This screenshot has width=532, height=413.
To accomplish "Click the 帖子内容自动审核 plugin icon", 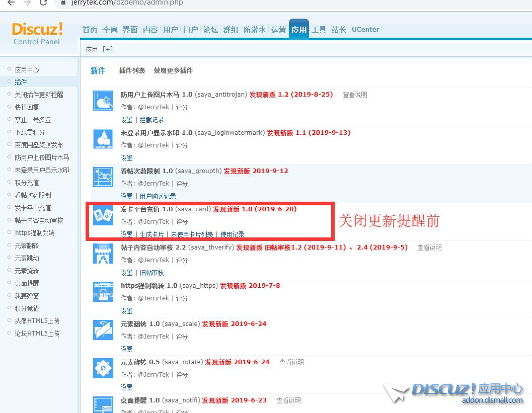I will (103, 254).
